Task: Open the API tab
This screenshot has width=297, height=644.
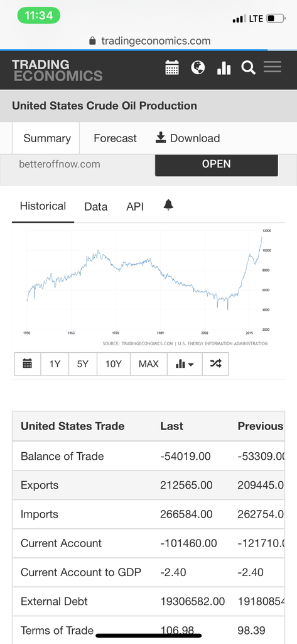Action: [x=135, y=206]
